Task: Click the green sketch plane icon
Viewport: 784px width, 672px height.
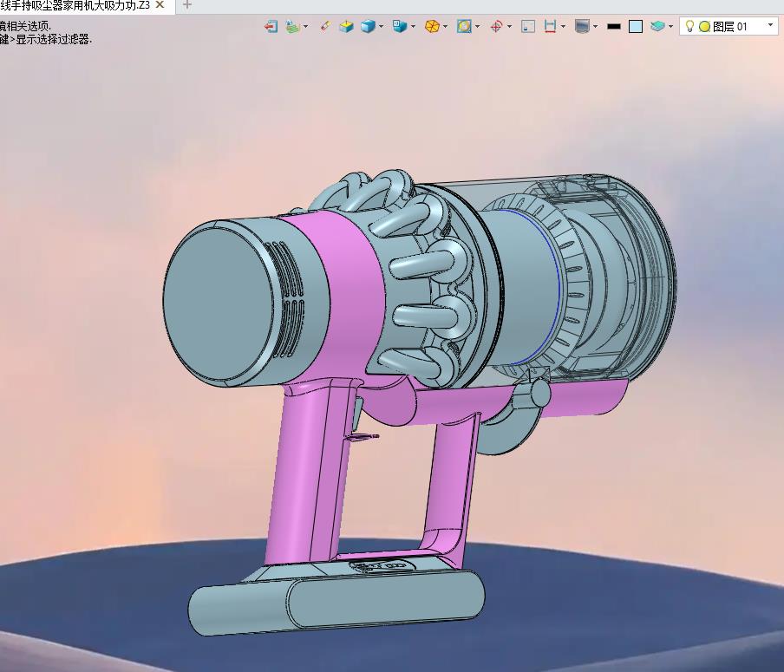Action: [293, 26]
